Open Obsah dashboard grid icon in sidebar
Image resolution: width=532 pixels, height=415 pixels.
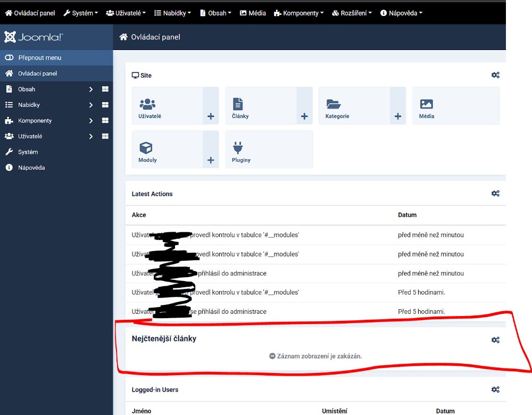point(105,89)
